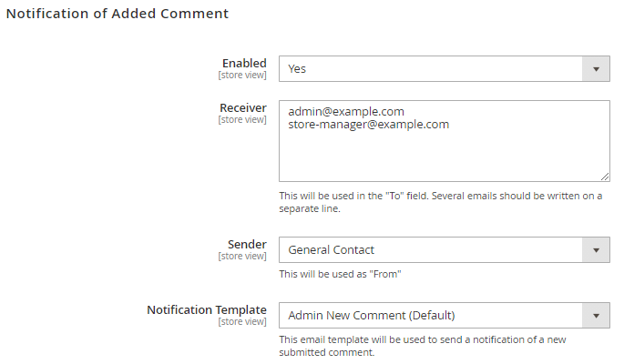This screenshot has width=624, height=364.
Task: Click the Notification Template dropdown arrow
Action: 596,315
